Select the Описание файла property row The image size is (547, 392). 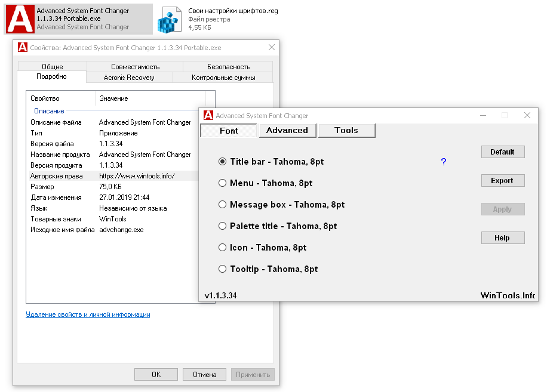112,122
